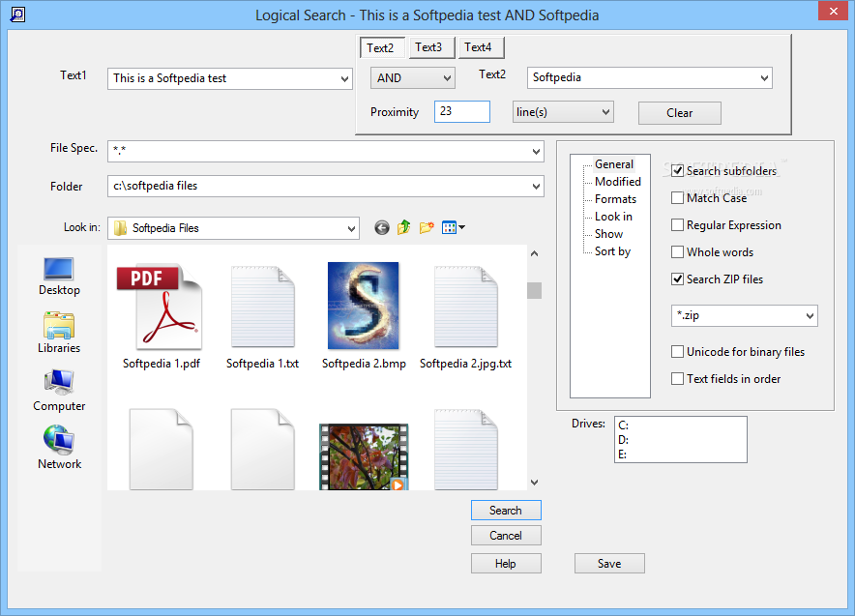The width and height of the screenshot is (855, 616).
Task: Enable the Match Case checkbox
Action: (x=677, y=198)
